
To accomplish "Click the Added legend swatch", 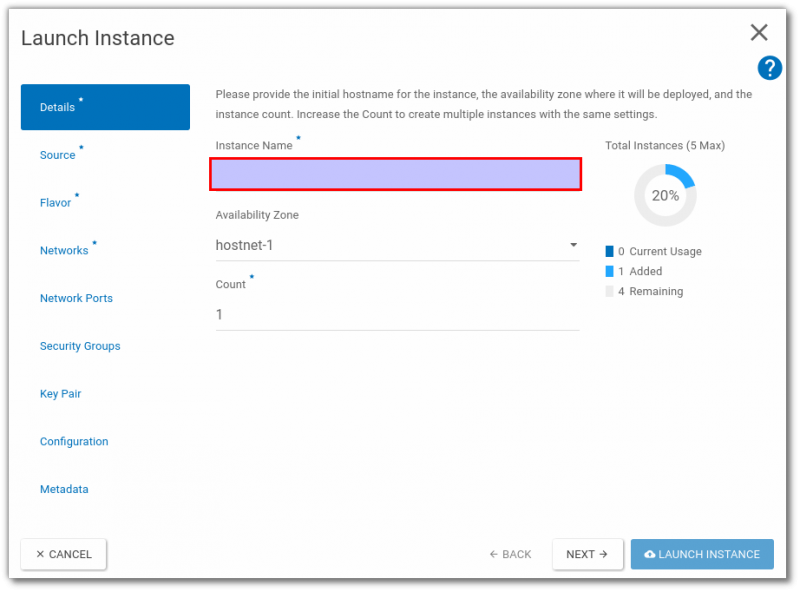I will [609, 271].
